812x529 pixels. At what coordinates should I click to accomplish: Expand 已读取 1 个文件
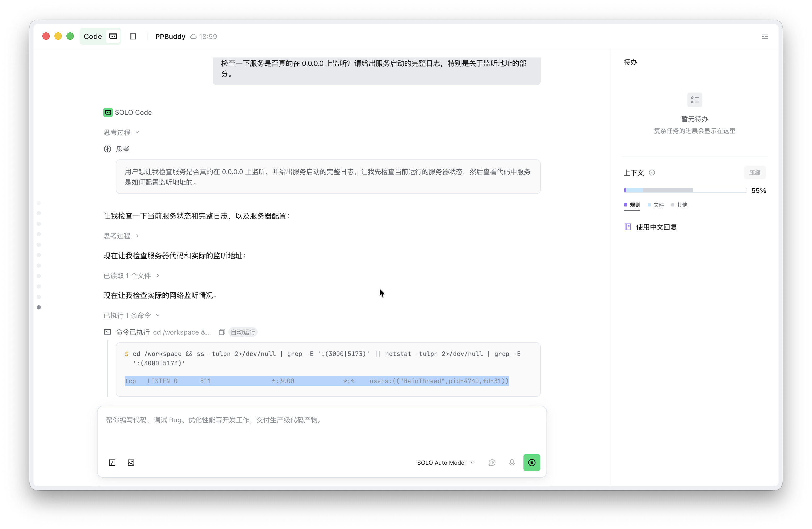(x=131, y=276)
